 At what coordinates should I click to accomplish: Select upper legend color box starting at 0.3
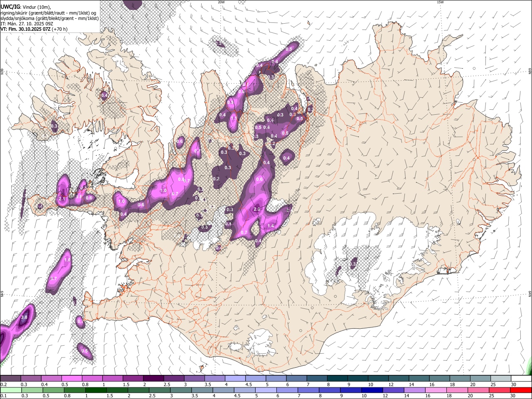click(31, 378)
